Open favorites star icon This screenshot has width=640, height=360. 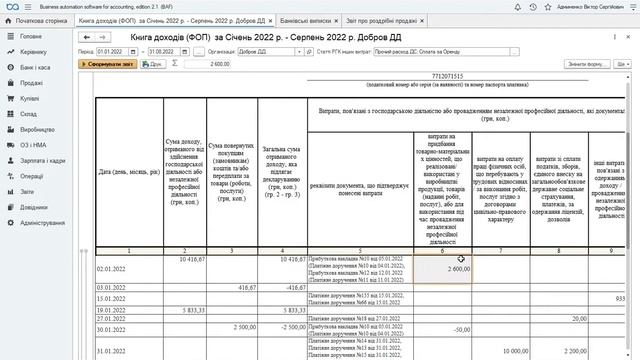548,7
